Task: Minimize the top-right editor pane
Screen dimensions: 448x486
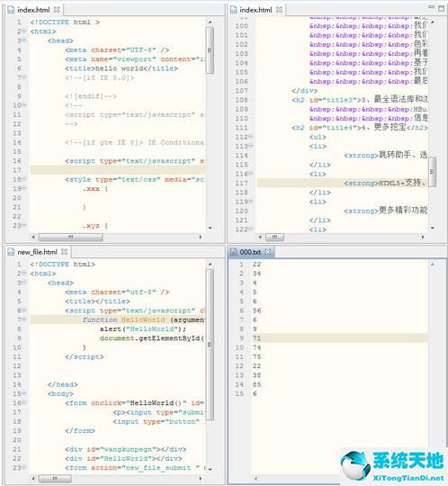Action: pos(431,7)
